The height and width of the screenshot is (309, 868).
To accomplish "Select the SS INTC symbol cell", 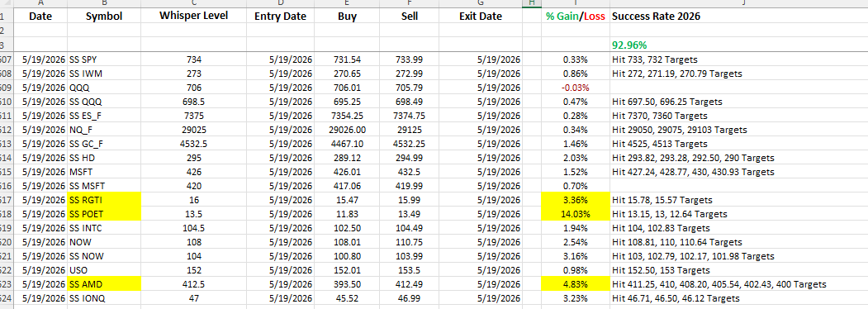I will point(104,228).
